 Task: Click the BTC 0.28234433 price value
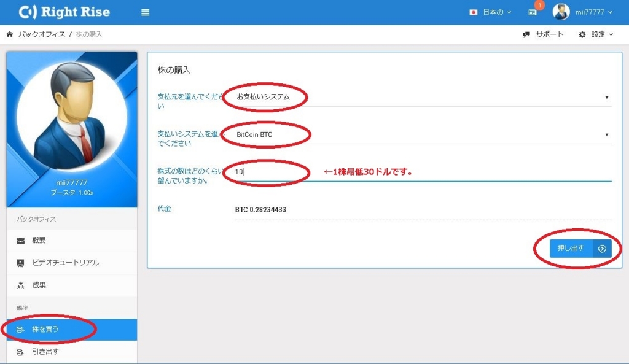click(260, 210)
